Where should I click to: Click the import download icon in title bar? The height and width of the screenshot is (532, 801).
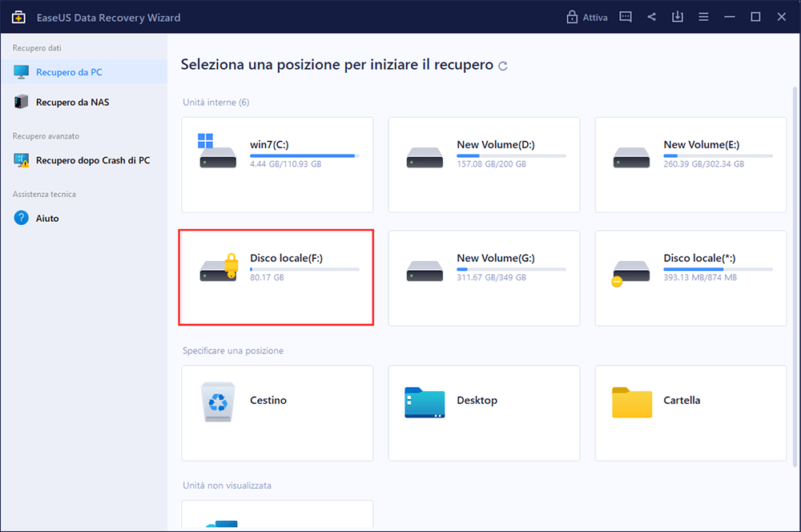(678, 17)
